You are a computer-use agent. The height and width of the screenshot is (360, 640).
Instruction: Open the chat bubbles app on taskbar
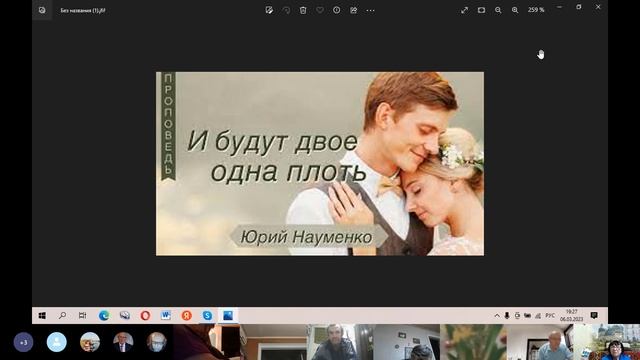click(x=124, y=316)
